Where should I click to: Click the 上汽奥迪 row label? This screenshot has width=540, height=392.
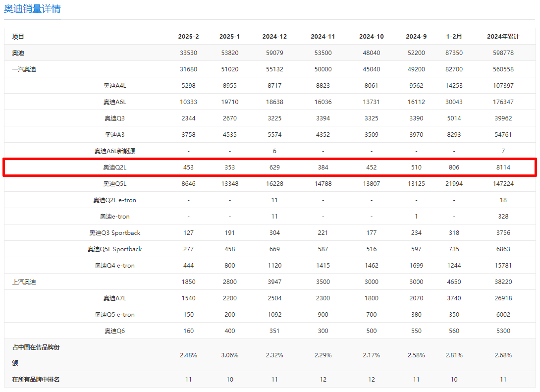[24, 282]
